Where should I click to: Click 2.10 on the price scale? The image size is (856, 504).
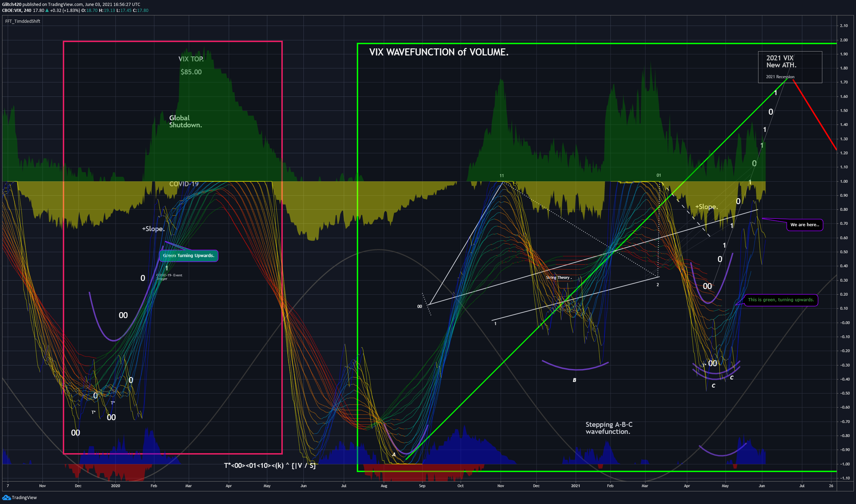click(844, 26)
